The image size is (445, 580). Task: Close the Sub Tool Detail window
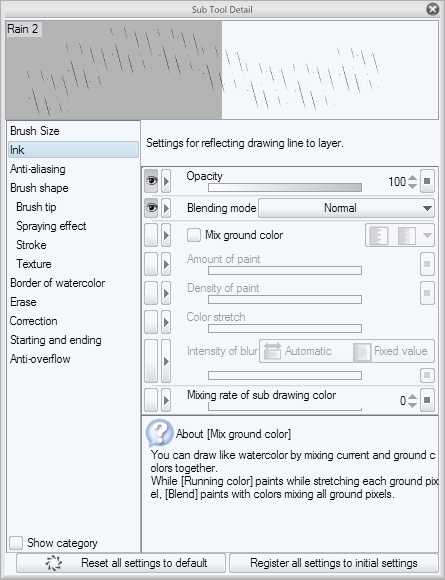click(432, 9)
